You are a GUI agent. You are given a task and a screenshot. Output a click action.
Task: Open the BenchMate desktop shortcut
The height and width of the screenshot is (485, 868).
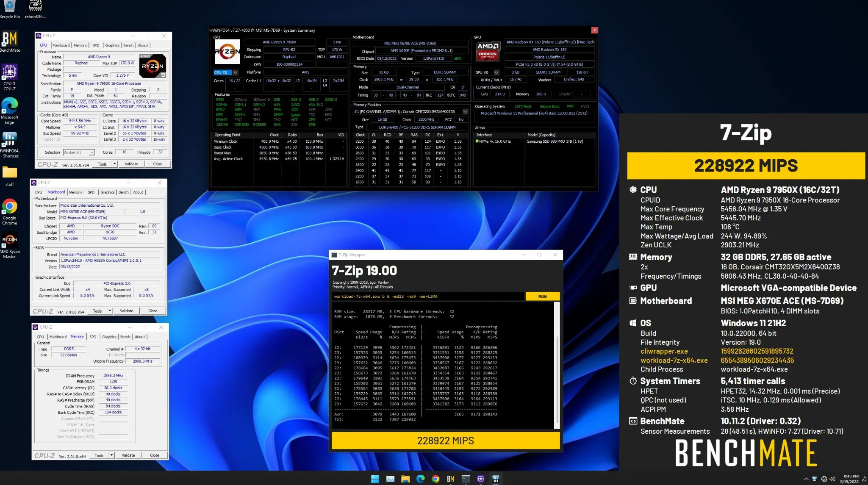tap(9, 41)
